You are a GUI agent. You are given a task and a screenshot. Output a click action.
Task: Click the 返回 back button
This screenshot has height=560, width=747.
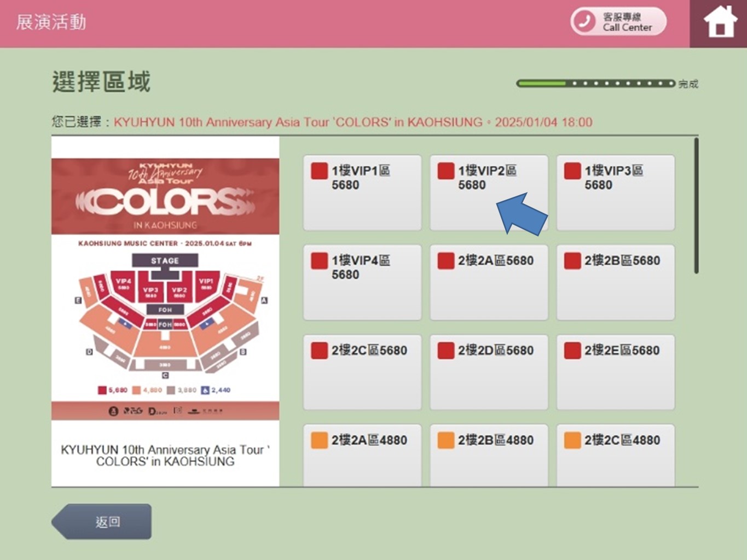pyautogui.click(x=102, y=522)
